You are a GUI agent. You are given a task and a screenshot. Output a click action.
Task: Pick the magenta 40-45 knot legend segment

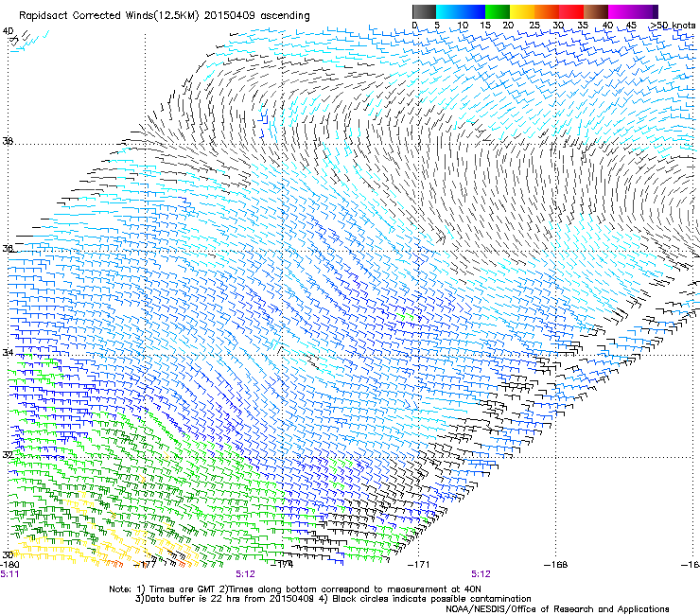coord(621,11)
